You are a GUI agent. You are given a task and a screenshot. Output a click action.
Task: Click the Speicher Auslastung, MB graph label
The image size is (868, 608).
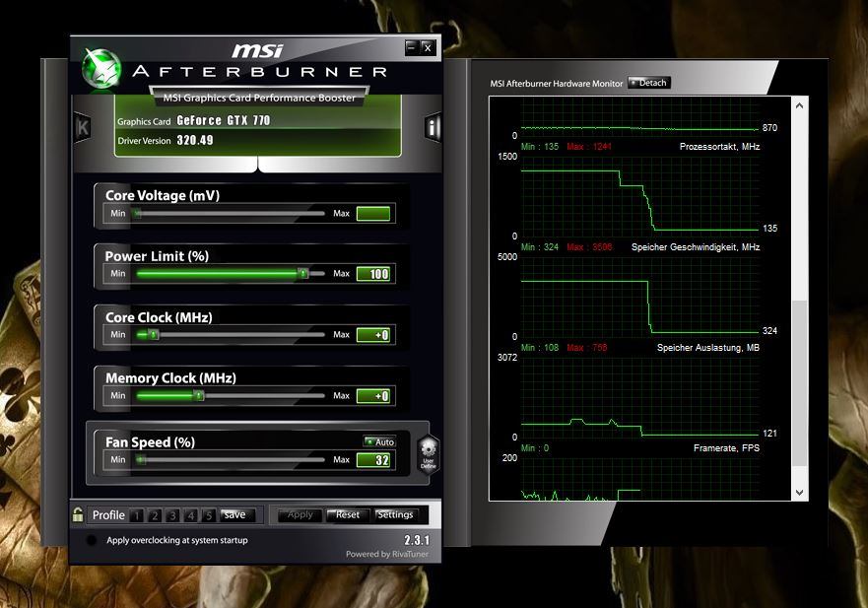pyautogui.click(x=708, y=348)
